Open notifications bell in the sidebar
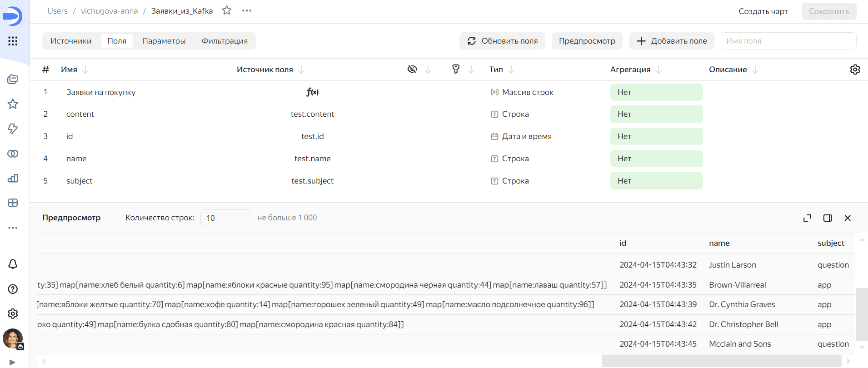 (x=13, y=264)
